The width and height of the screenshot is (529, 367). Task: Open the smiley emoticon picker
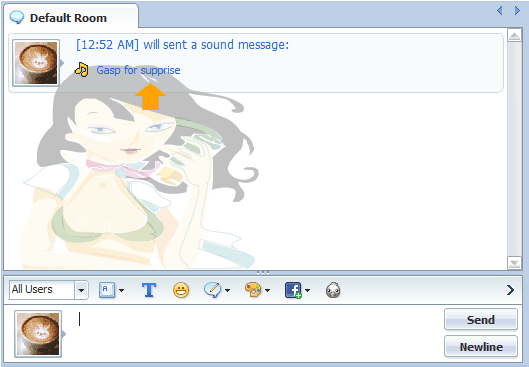pyautogui.click(x=181, y=290)
